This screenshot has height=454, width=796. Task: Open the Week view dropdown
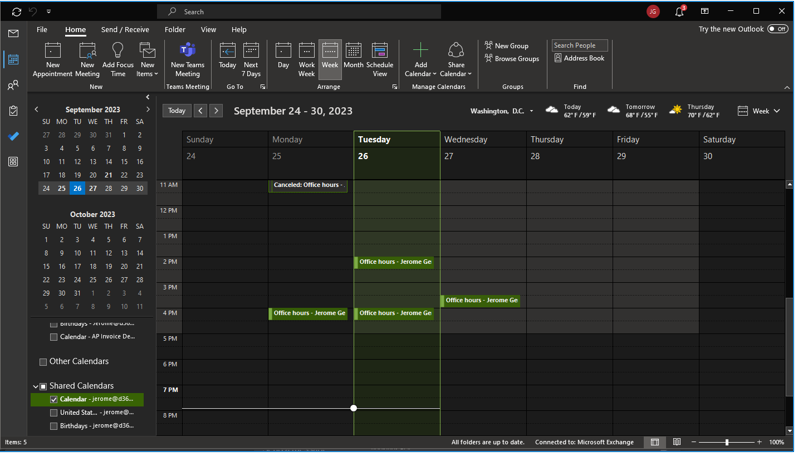click(x=759, y=111)
